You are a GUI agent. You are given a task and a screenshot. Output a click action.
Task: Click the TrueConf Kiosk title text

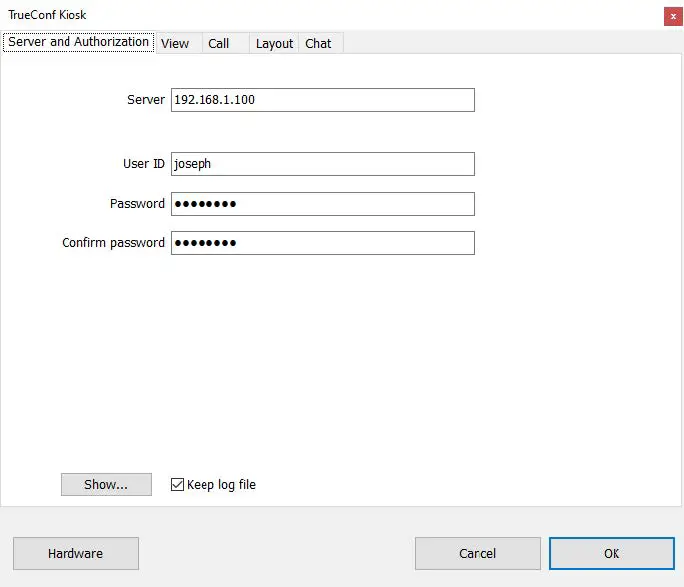[47, 15]
